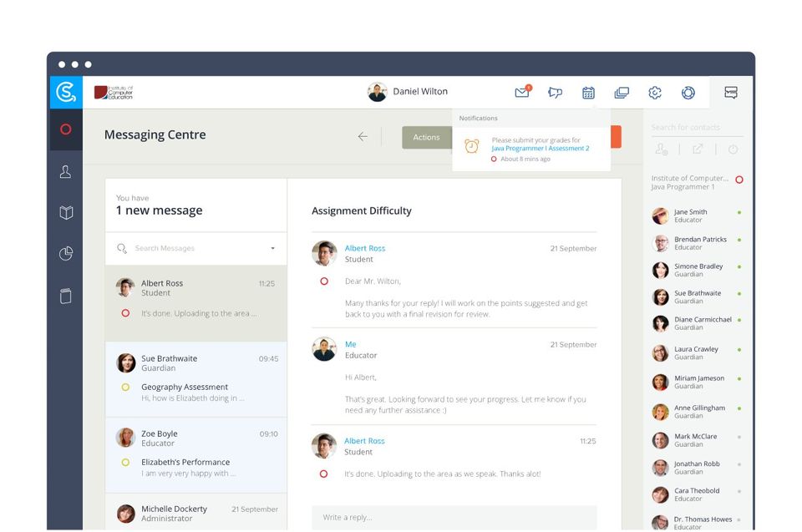Click the yellow circle on Elizabeth's Performance
Screen dimensions: 802x532
click(x=125, y=463)
